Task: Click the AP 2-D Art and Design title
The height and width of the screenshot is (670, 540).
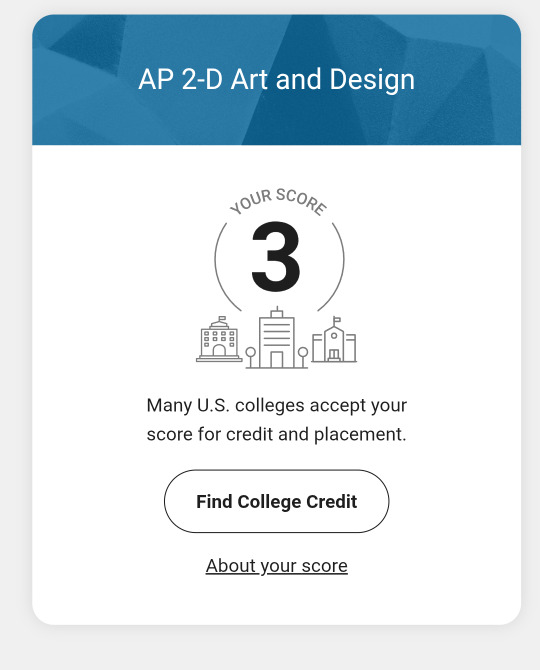Action: coord(276,79)
